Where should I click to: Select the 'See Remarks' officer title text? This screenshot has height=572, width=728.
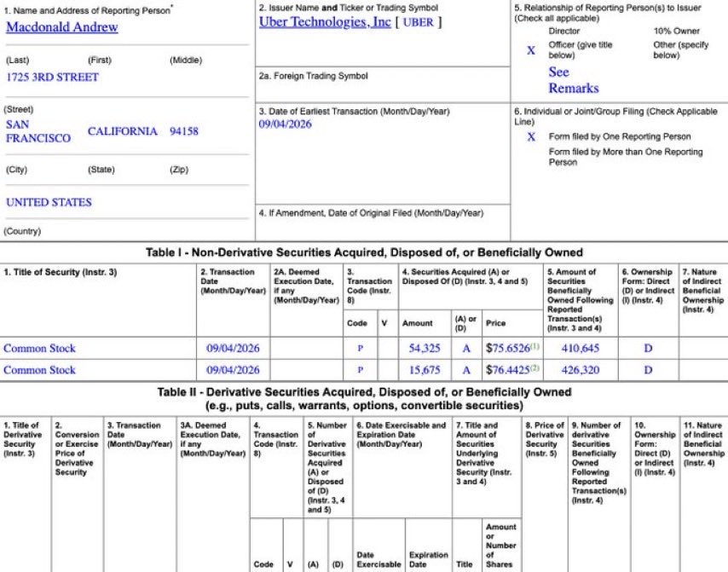click(574, 80)
